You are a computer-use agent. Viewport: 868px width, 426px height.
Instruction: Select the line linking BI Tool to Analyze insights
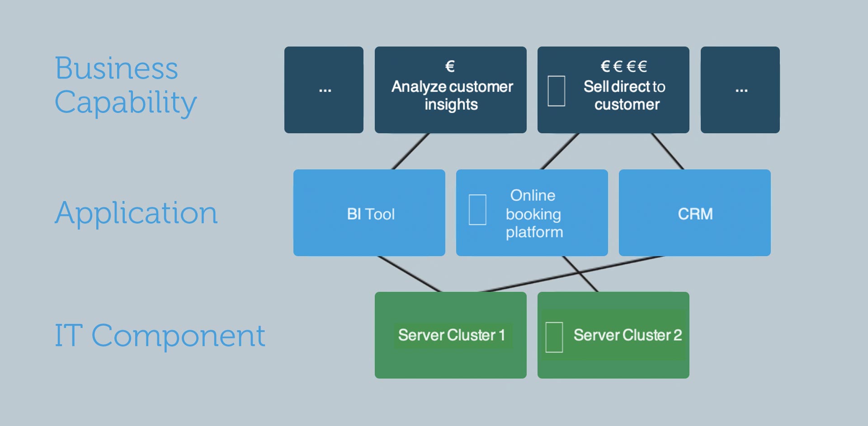(x=410, y=151)
